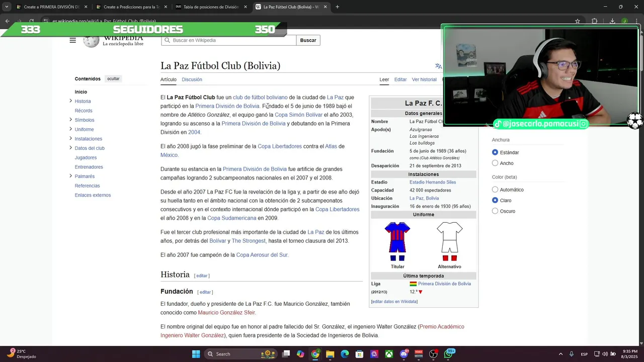Select the Leer tab
This screenshot has height=362, width=644.
[384, 79]
